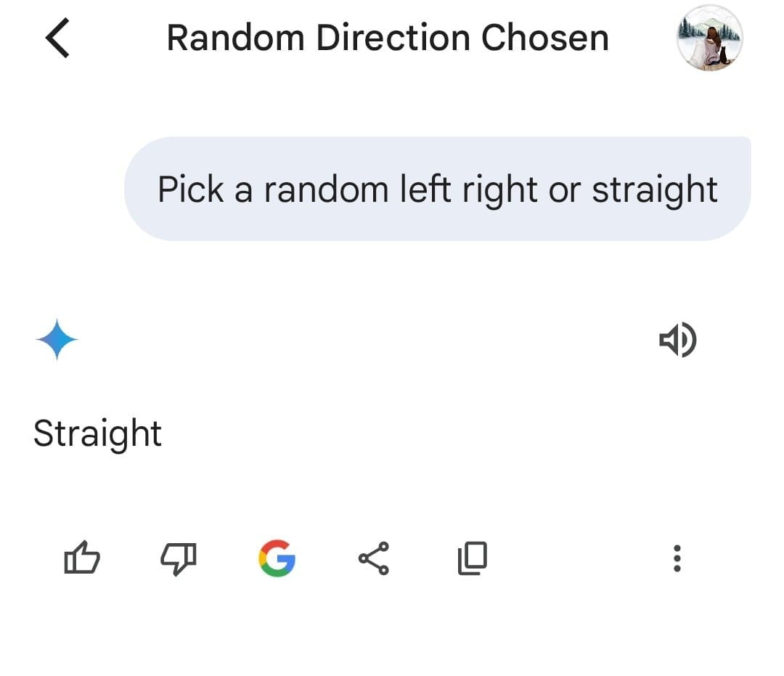Click the blue Gemini sparkle icon
Viewport: 784px width, 676px height.
[57, 340]
